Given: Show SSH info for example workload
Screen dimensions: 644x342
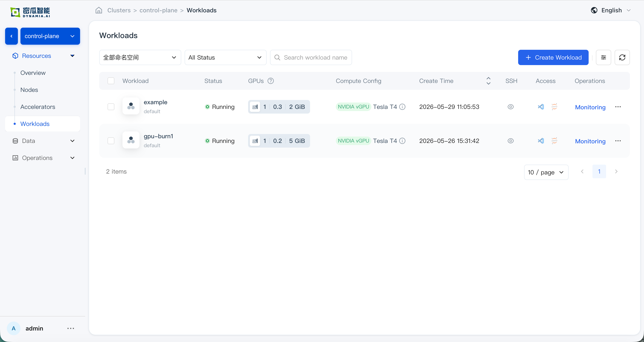Looking at the screenshot, I should pyautogui.click(x=510, y=107).
